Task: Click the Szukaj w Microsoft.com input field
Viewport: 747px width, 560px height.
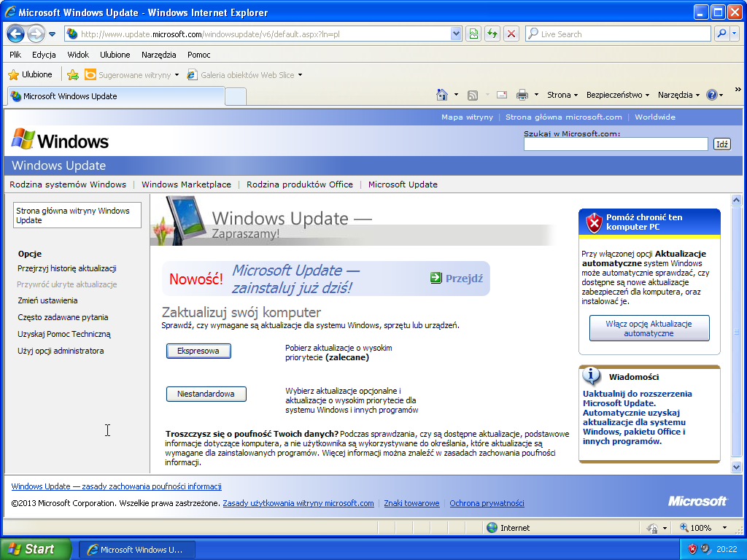Action: point(616,144)
